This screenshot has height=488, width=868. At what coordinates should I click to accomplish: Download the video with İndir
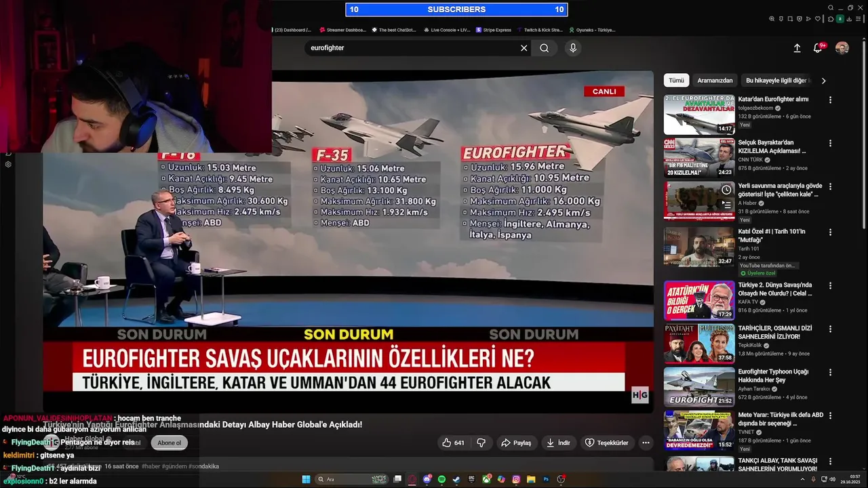[x=557, y=443]
